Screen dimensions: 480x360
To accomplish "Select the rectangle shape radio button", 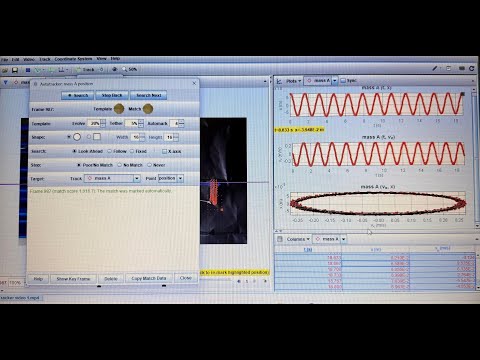I will coord(89,137).
